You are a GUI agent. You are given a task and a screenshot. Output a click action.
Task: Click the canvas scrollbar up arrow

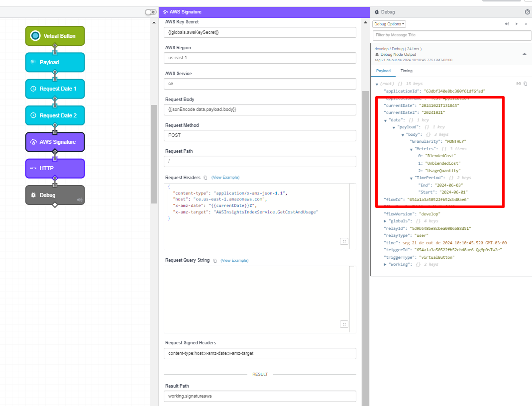[154, 22]
